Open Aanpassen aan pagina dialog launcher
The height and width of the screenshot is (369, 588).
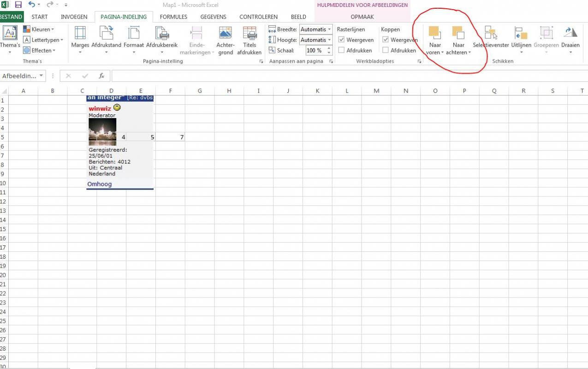331,61
